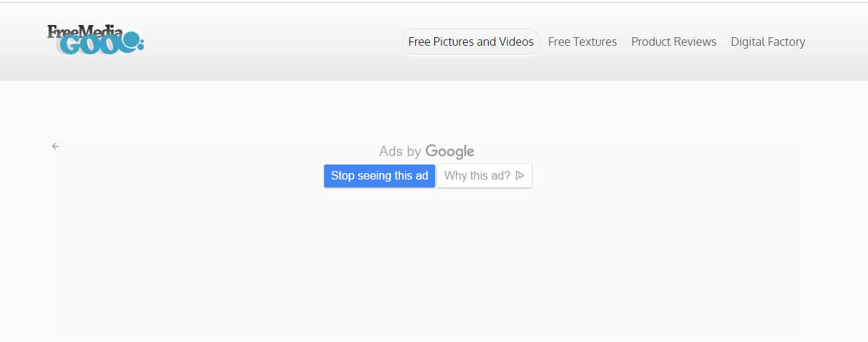Click the dark "FreeMedia" text in the logo
868x342 pixels.
[x=83, y=31]
